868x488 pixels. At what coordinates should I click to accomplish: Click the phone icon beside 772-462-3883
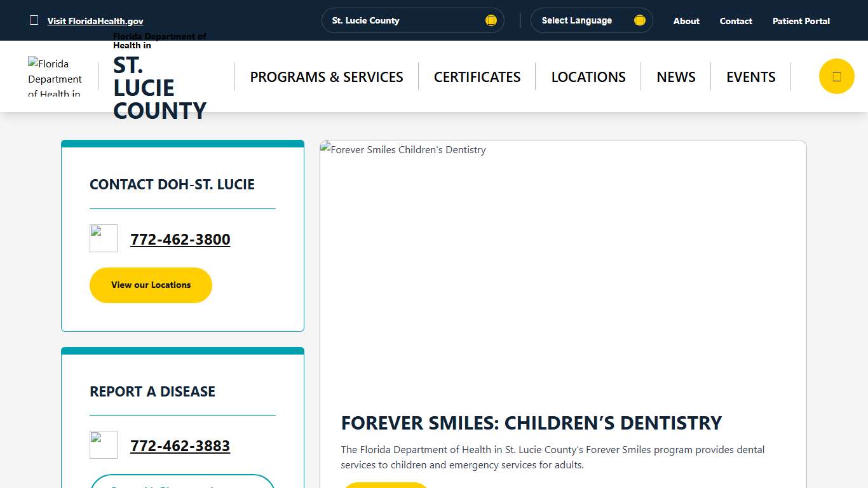[x=104, y=445]
